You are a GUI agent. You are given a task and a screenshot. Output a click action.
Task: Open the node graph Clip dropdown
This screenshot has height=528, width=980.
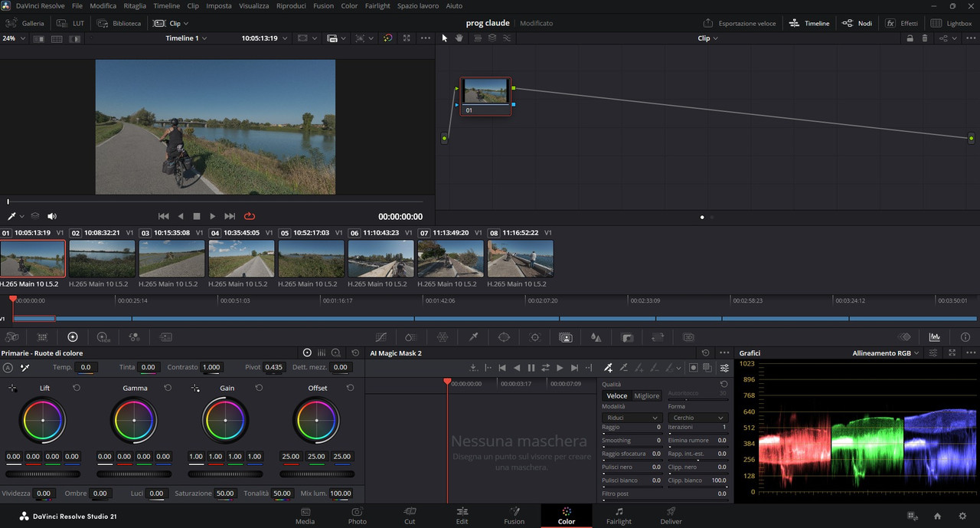point(707,38)
